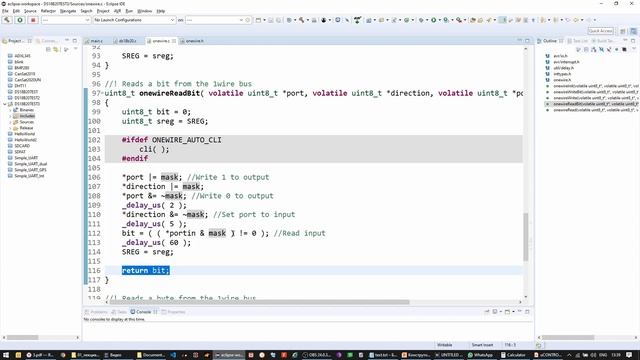Select the Connections tab in left panel
The height and width of the screenshot is (360, 640).
pos(48,41)
